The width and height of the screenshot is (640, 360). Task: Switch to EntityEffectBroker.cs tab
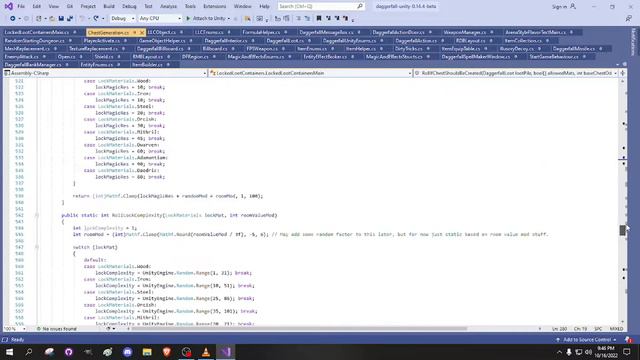pos(325,57)
